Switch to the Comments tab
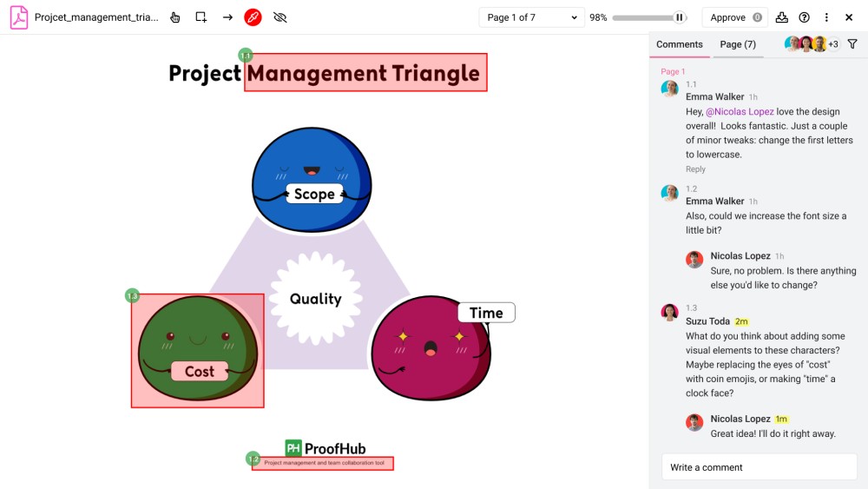This screenshot has height=489, width=868. (x=680, y=44)
